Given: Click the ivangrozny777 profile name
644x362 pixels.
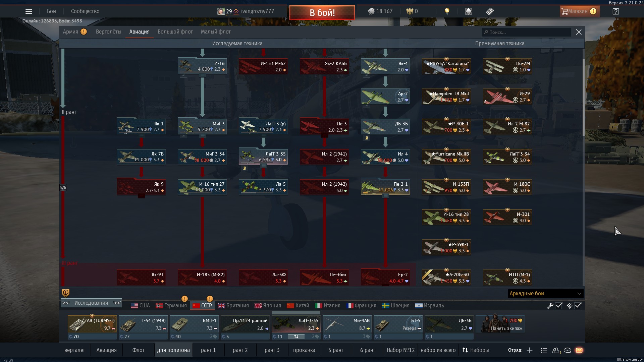Looking at the screenshot, I should (x=258, y=11).
